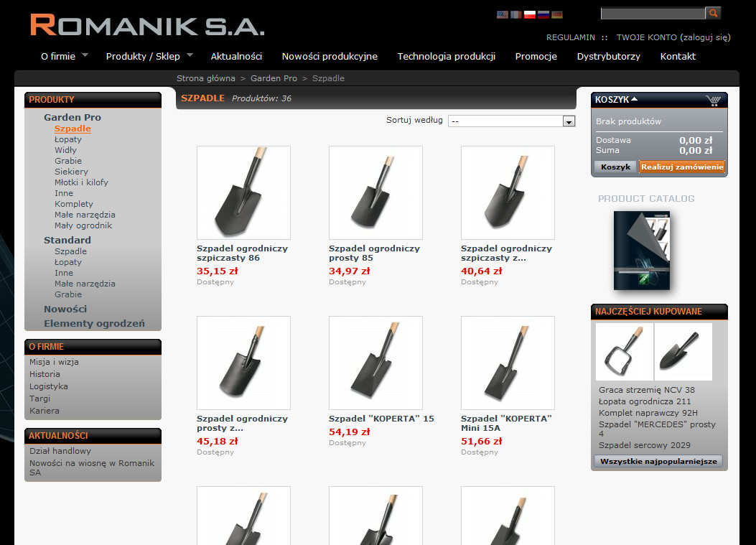Open the Łopaty category under Garden Pro
The image size is (756, 545).
(x=68, y=139)
